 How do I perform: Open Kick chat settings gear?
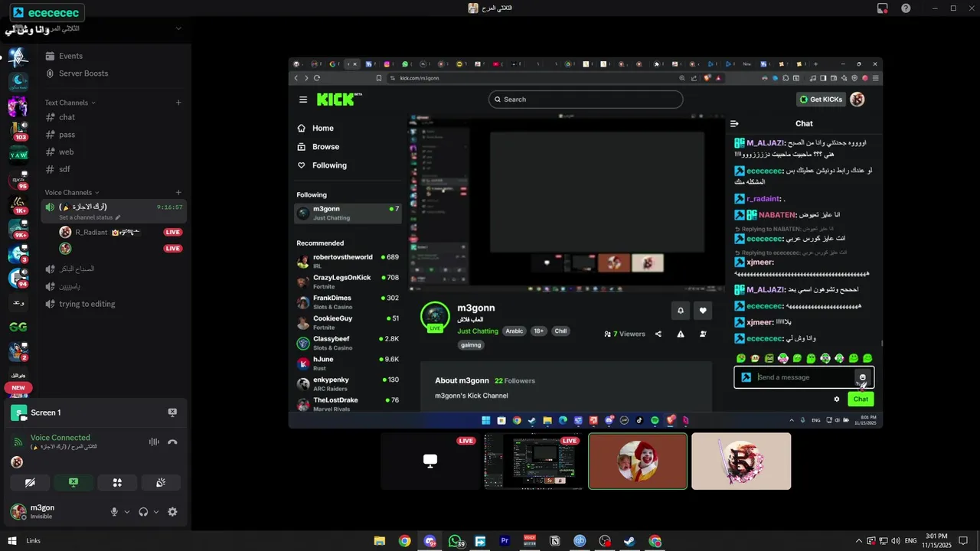837,399
